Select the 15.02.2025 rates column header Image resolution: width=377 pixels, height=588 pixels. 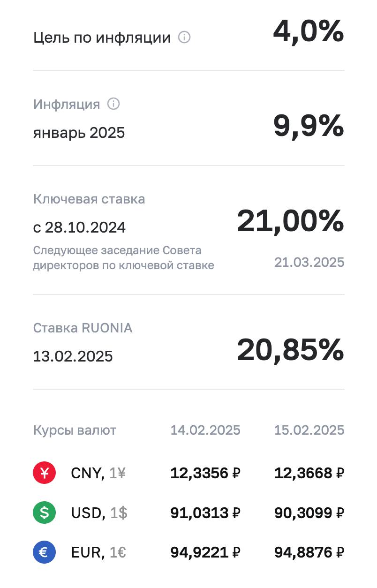(309, 430)
